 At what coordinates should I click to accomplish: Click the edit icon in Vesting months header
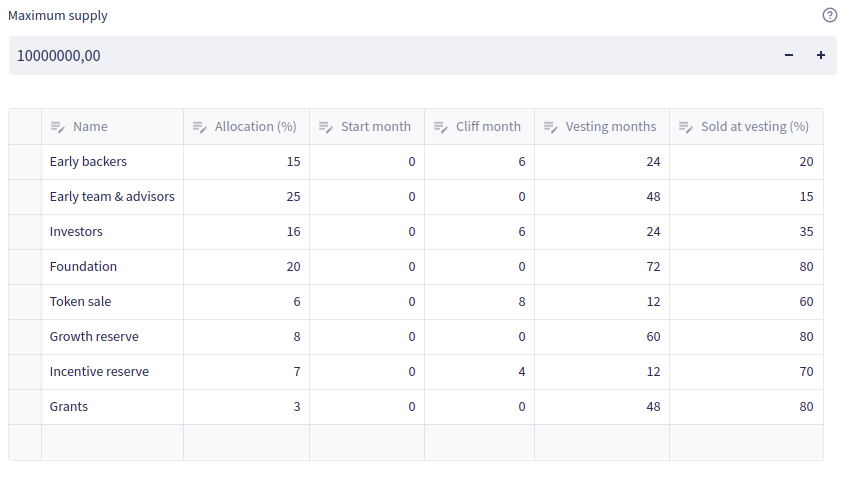pyautogui.click(x=551, y=127)
